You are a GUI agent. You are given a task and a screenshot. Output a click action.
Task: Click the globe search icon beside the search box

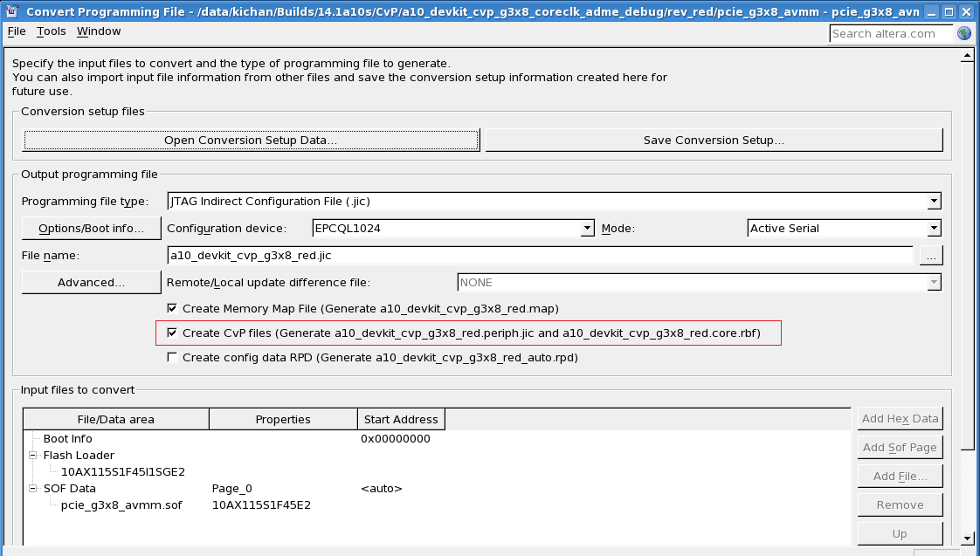click(963, 33)
